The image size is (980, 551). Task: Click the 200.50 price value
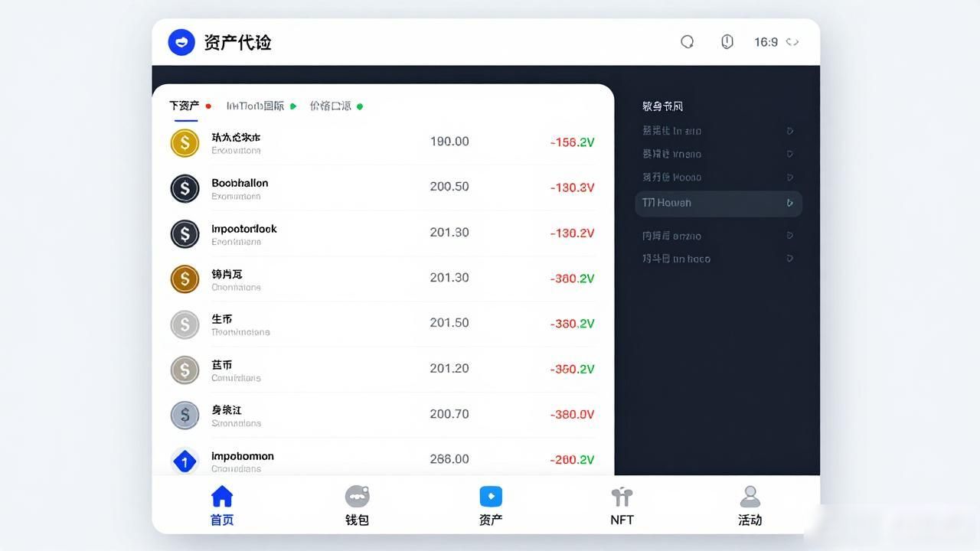click(x=449, y=187)
